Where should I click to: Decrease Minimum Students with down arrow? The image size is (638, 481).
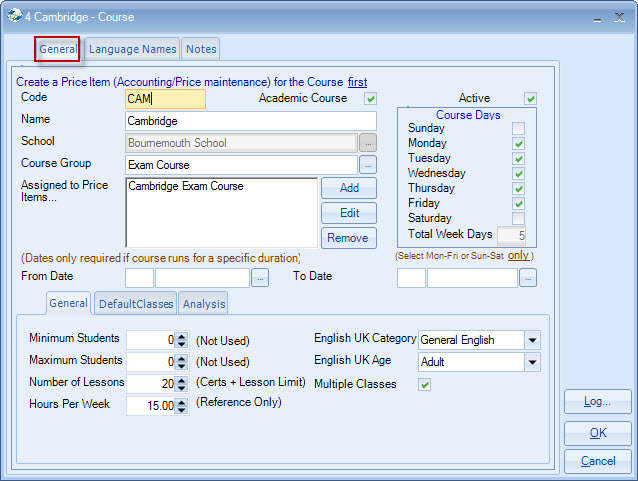[x=181, y=344]
